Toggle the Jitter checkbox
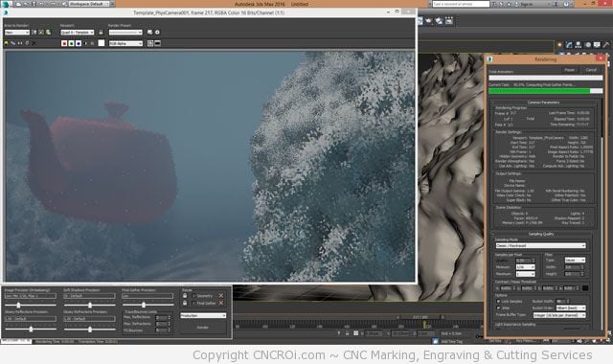Screen dimensions: 613x364 tap(498, 308)
